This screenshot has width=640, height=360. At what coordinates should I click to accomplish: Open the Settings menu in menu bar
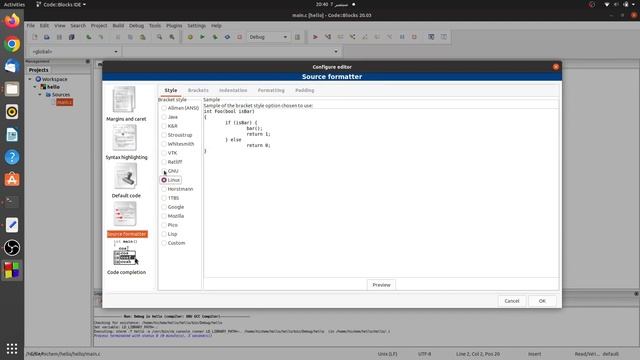click(196, 26)
